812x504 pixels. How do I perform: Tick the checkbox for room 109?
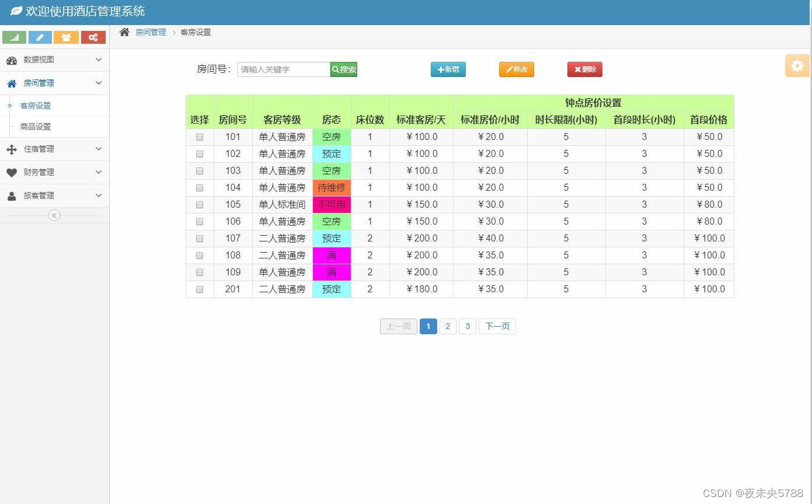(200, 272)
